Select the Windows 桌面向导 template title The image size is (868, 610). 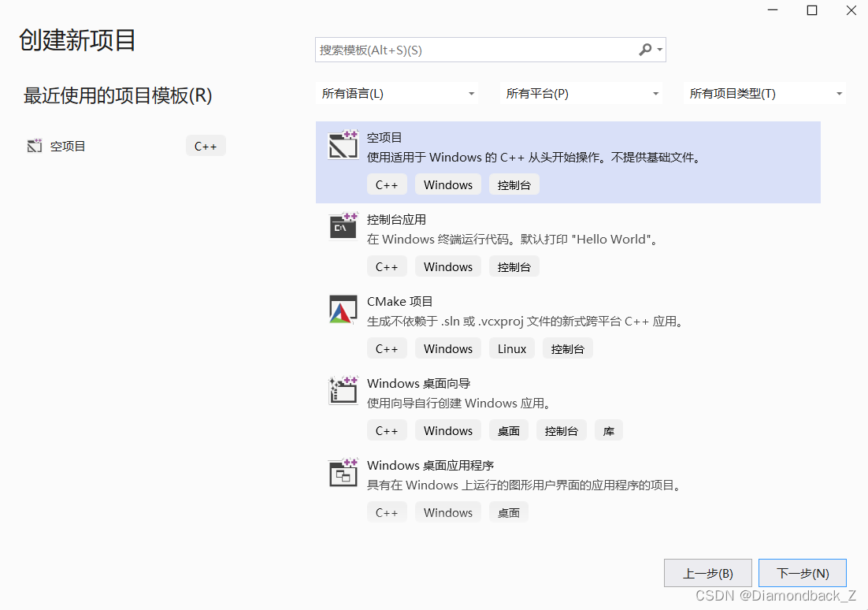418,383
